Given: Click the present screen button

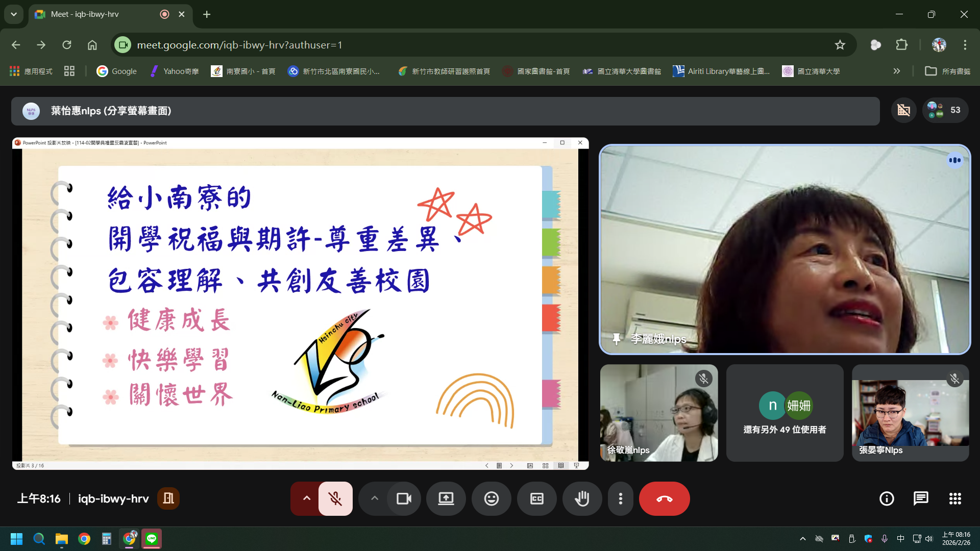Looking at the screenshot, I should [446, 498].
